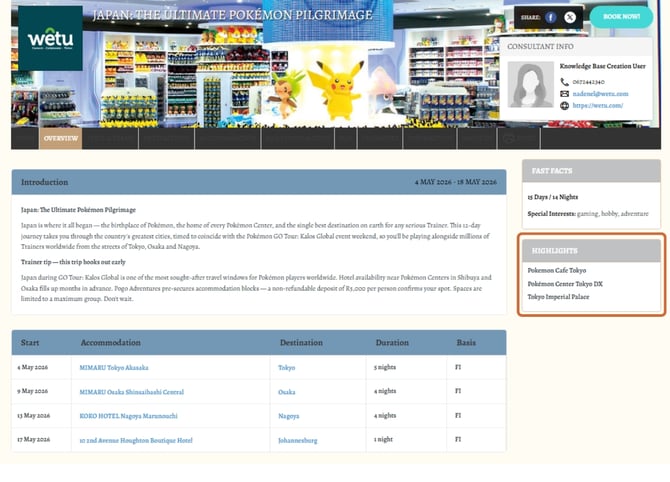
Task: Open KOKO HOTEL Nagoya Marunouchi link
Action: point(128,416)
